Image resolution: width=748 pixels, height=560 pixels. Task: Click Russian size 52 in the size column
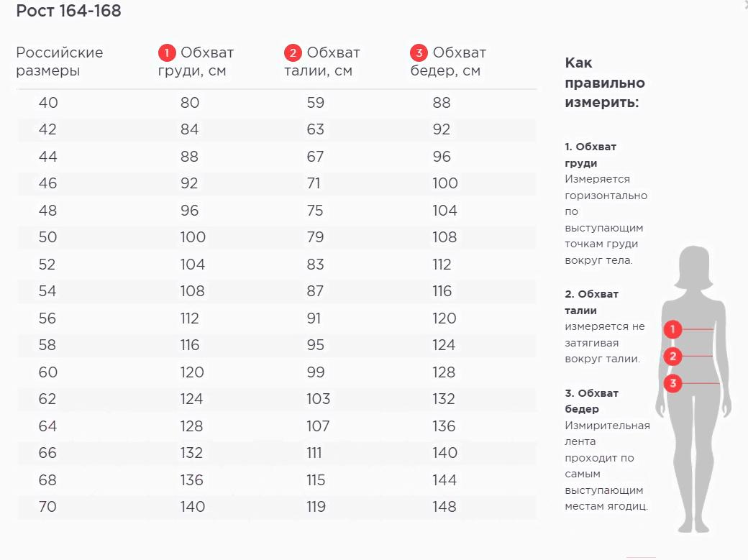click(48, 265)
